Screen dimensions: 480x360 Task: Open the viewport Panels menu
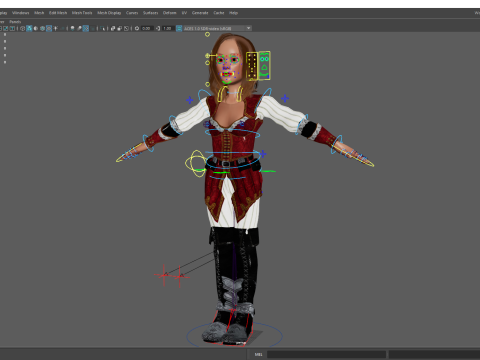(x=15, y=22)
